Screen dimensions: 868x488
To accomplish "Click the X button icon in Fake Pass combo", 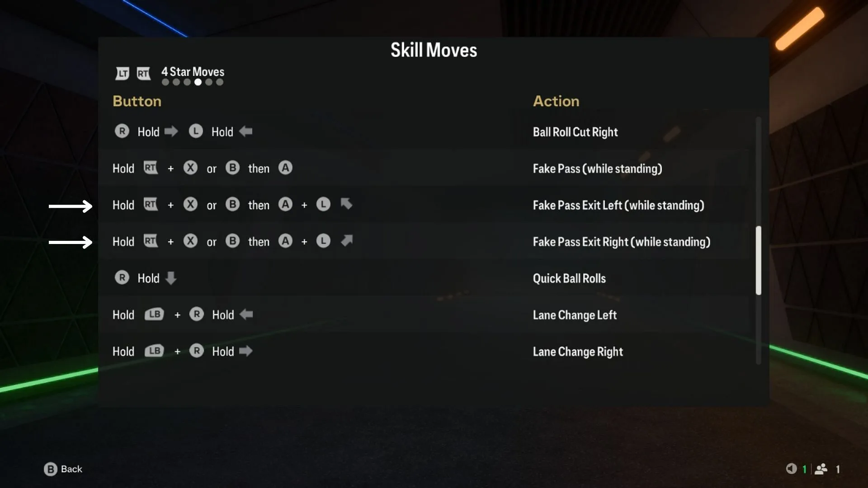I will [190, 168].
